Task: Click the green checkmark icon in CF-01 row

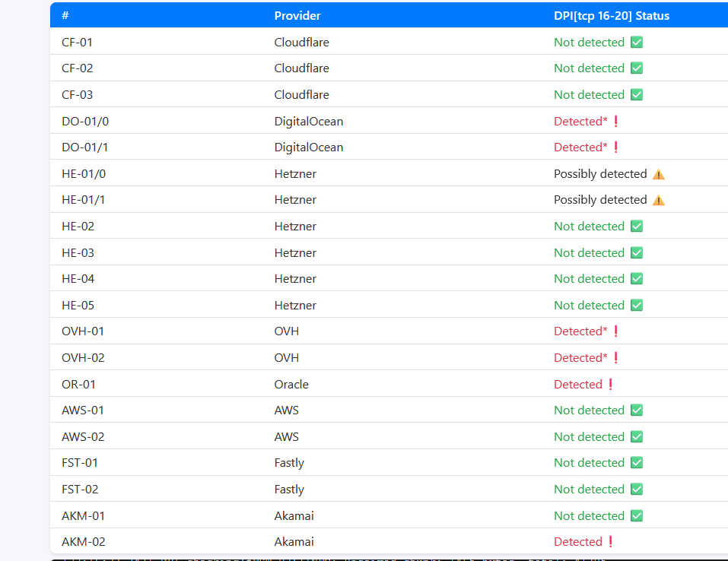Action: 637,43
